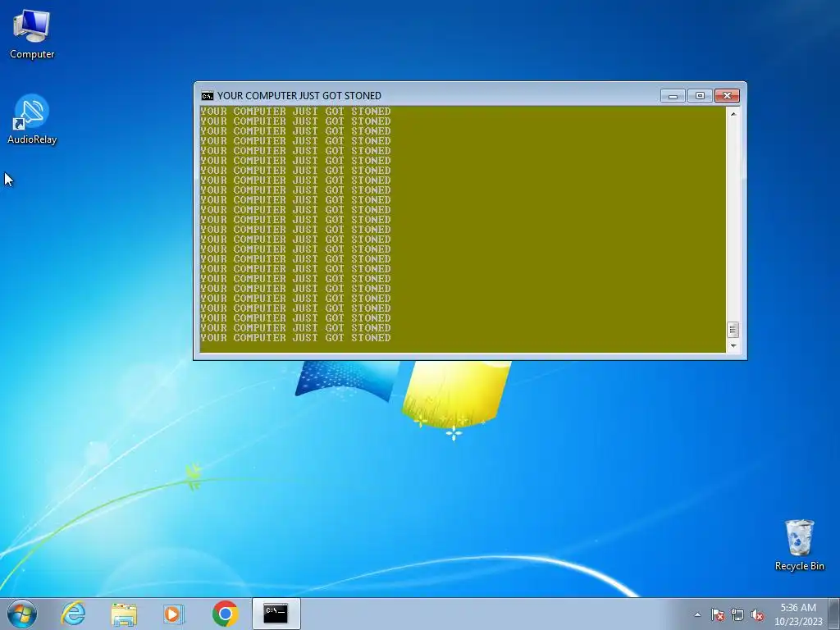Click Show desktop button at taskbar end
Screen dimensions: 840x630
tap(834, 614)
